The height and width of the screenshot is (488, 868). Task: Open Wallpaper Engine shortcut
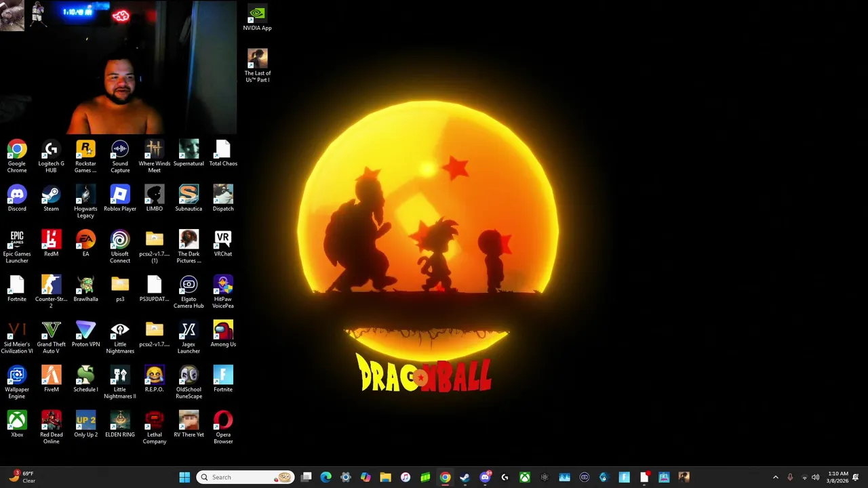point(17,383)
